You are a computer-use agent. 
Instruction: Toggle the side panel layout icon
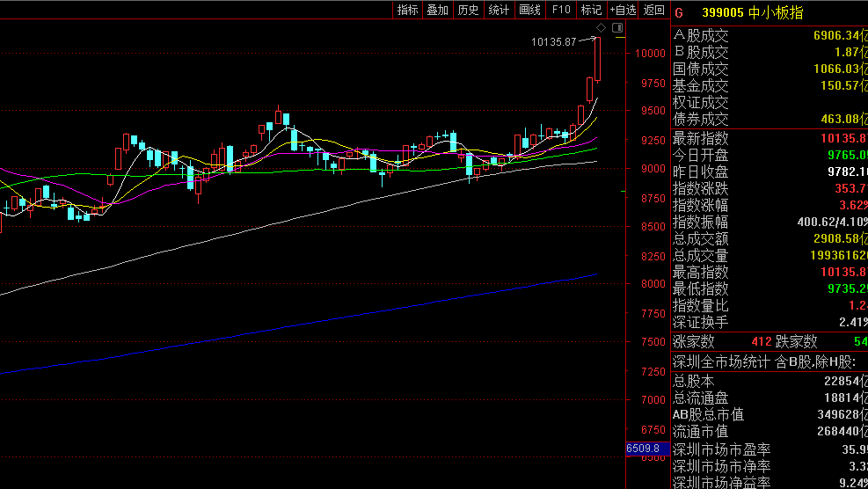617,27
